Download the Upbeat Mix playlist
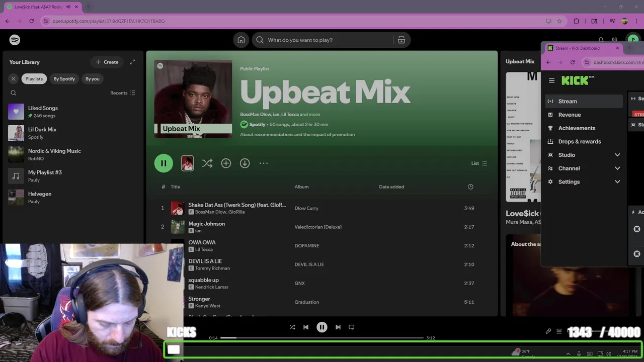This screenshot has height=362, width=644. [x=245, y=163]
